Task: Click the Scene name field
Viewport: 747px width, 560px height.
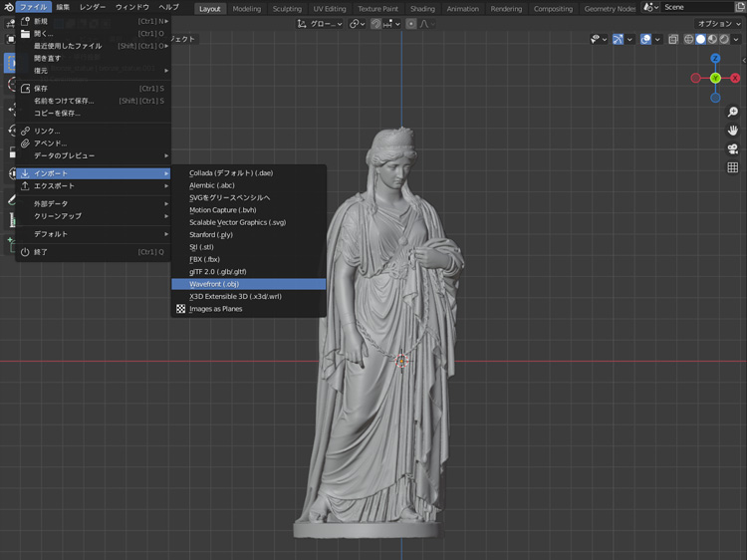Action: 695,8
